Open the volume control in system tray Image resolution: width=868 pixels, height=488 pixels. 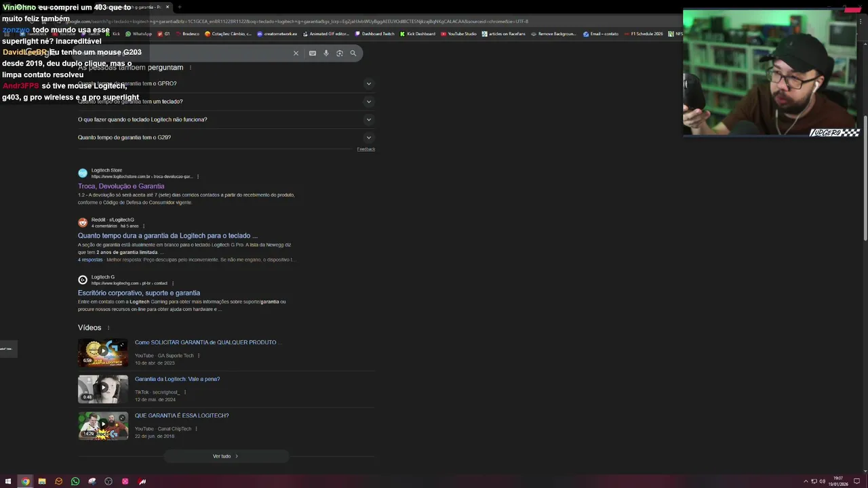822,481
